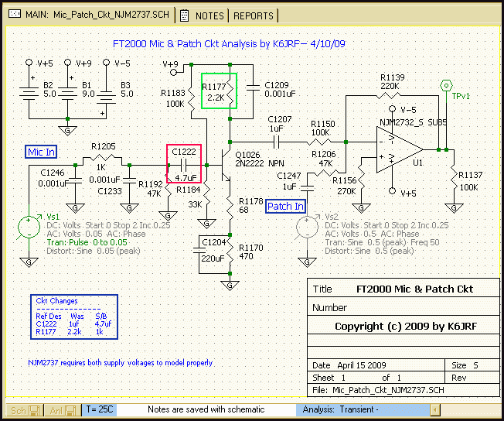This screenshot has width=504, height=421.
Task: Click the status bar left scroll arrow
Action: click(x=435, y=410)
